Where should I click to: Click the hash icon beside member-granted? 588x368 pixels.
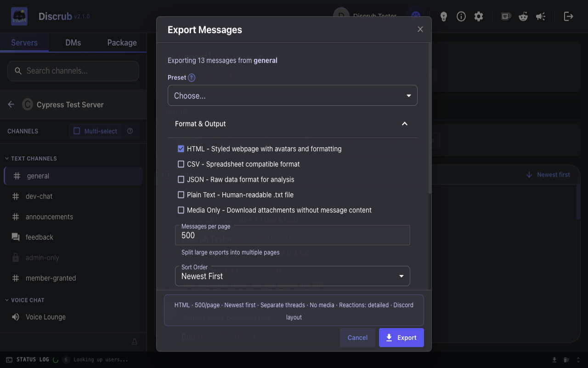click(16, 278)
